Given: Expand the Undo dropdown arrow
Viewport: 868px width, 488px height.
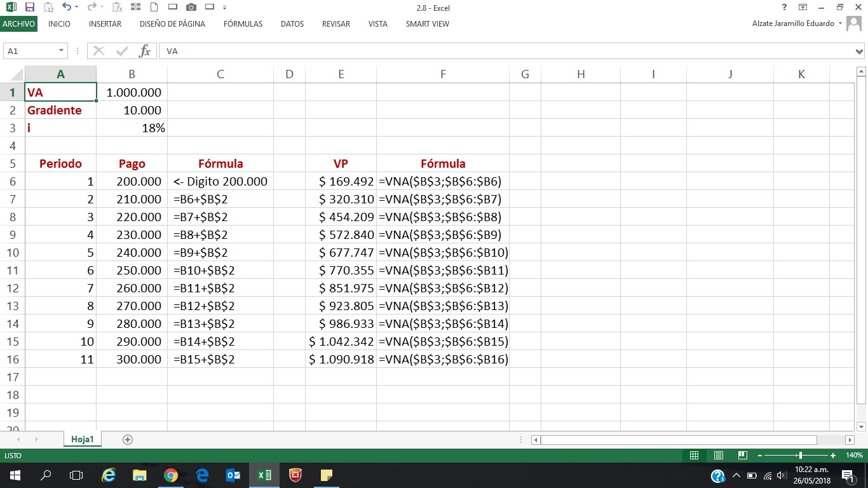Looking at the screenshot, I should [76, 8].
